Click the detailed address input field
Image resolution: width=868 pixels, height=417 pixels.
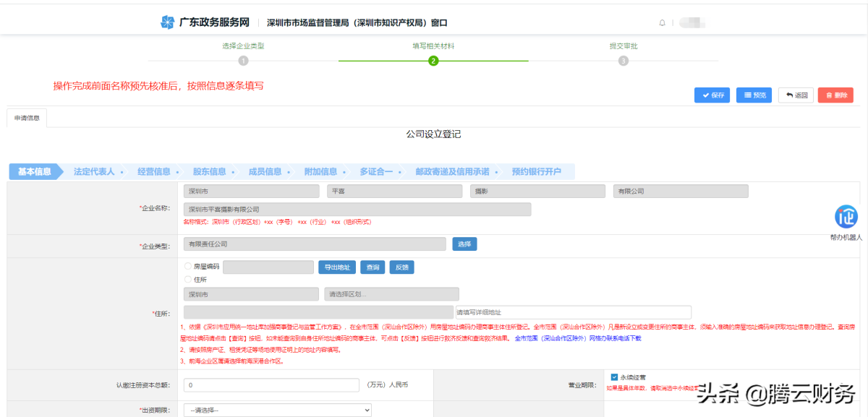pos(573,312)
